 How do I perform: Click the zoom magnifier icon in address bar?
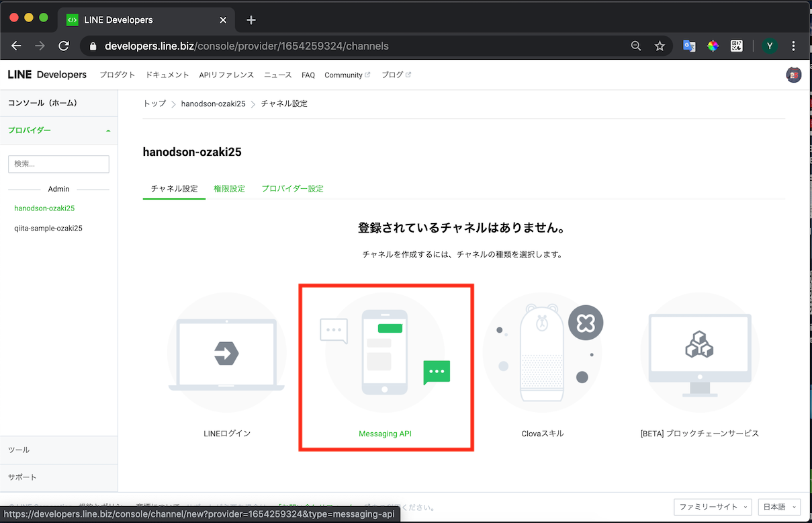(636, 46)
